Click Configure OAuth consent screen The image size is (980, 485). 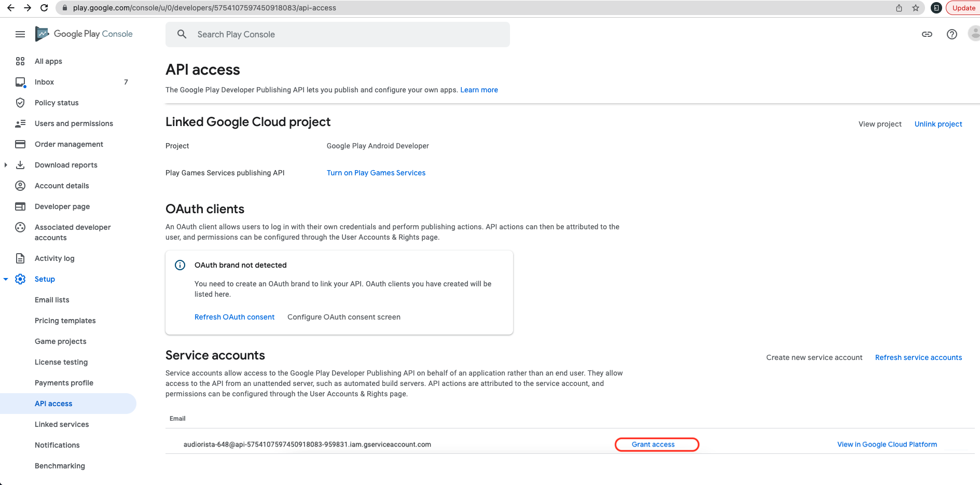coord(344,317)
